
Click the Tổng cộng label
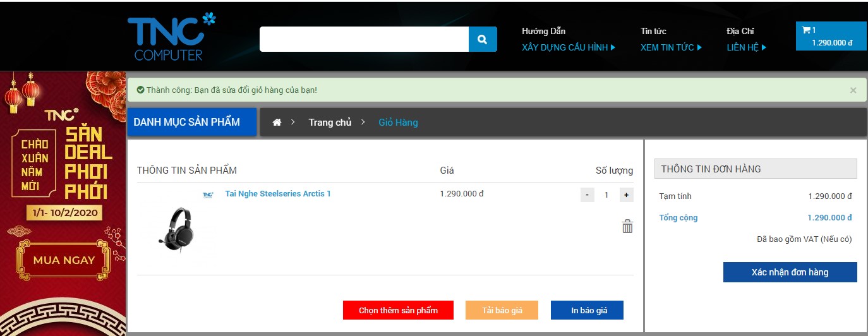(x=678, y=218)
